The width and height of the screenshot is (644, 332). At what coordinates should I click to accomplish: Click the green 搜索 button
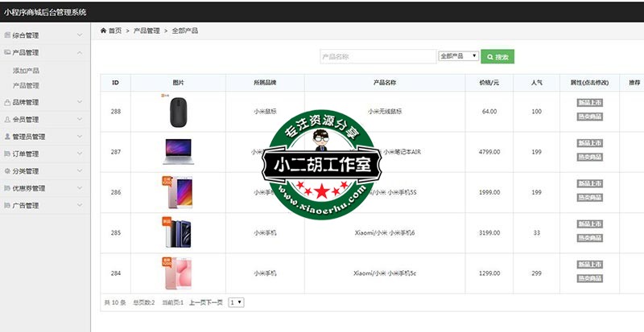(497, 57)
